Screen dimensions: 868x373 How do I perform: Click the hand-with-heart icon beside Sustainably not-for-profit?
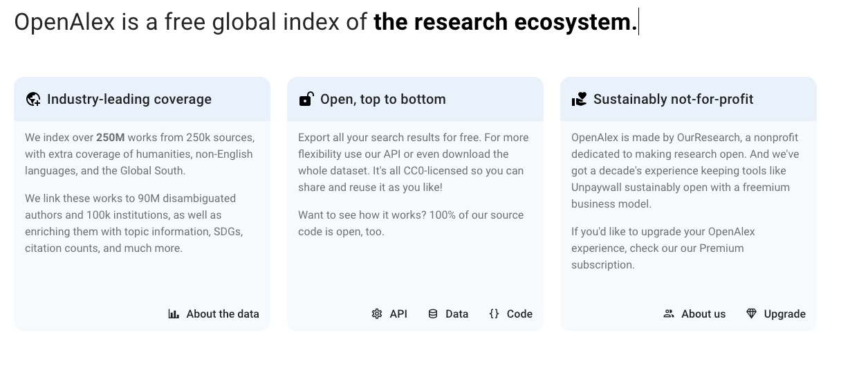[579, 99]
